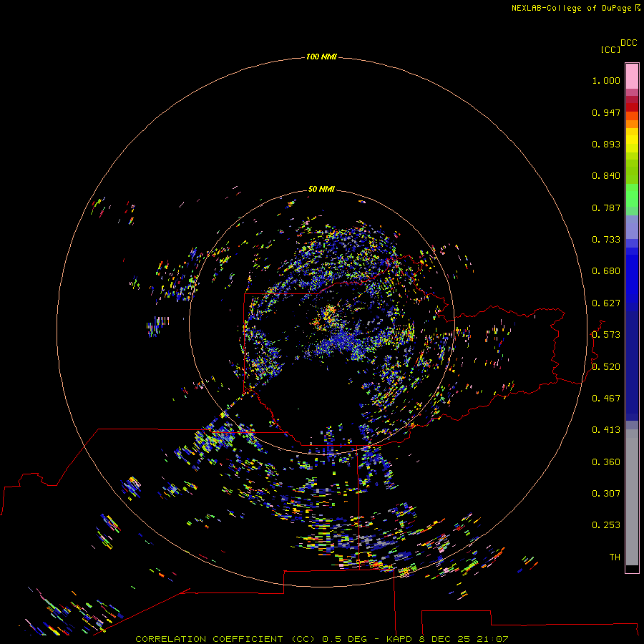Pick the pink band on the color bar
This screenshot has height=644, width=644.
click(x=632, y=77)
